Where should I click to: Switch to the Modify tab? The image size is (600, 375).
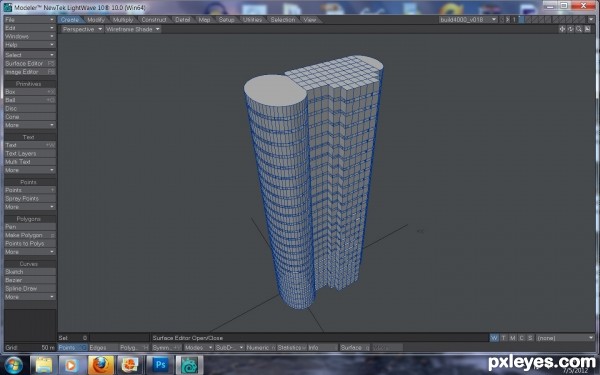tap(96, 20)
